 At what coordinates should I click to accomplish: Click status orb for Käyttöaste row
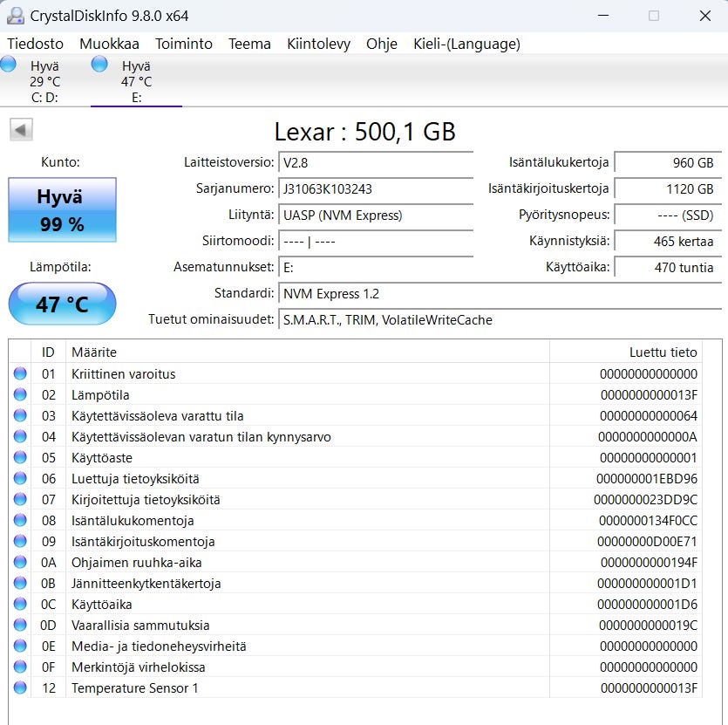(20, 457)
